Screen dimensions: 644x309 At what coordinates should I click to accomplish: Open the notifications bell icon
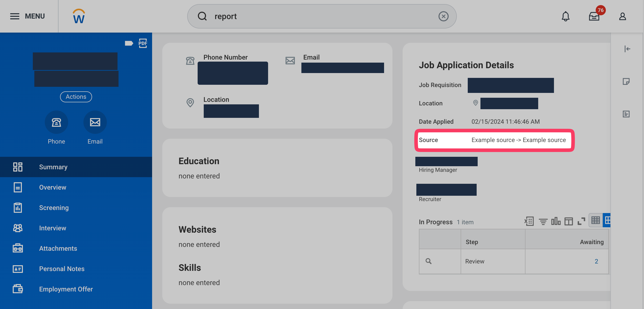click(x=565, y=16)
